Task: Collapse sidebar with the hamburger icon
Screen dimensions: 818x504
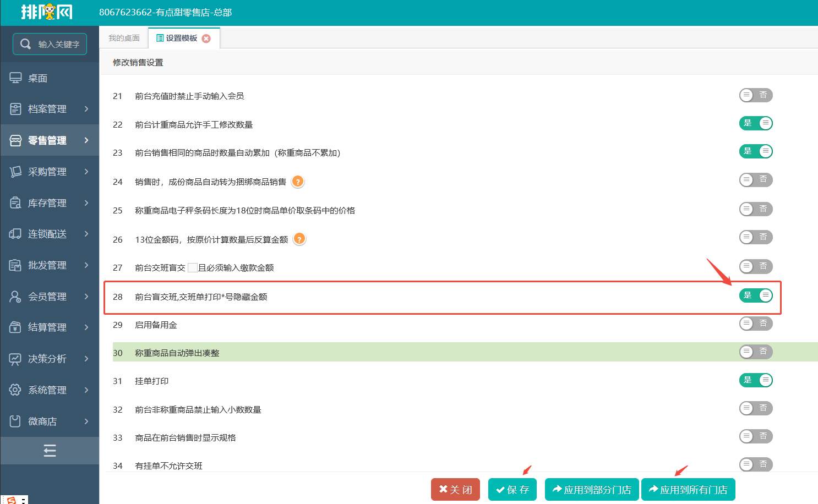Action: tap(50, 451)
